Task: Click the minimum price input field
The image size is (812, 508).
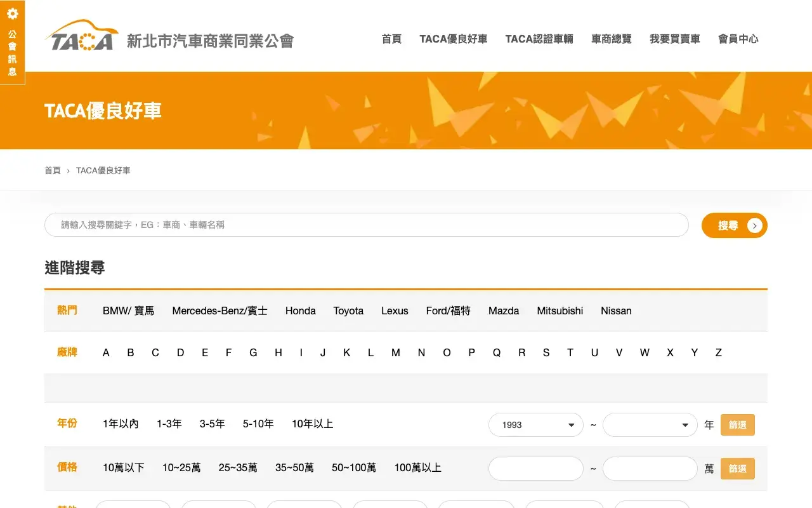Action: coord(536,469)
